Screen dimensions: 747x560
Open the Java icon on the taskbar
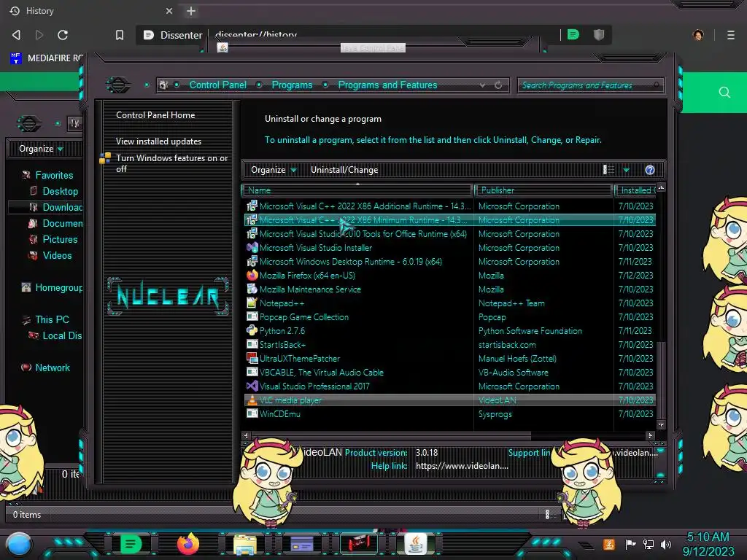pos(417,543)
